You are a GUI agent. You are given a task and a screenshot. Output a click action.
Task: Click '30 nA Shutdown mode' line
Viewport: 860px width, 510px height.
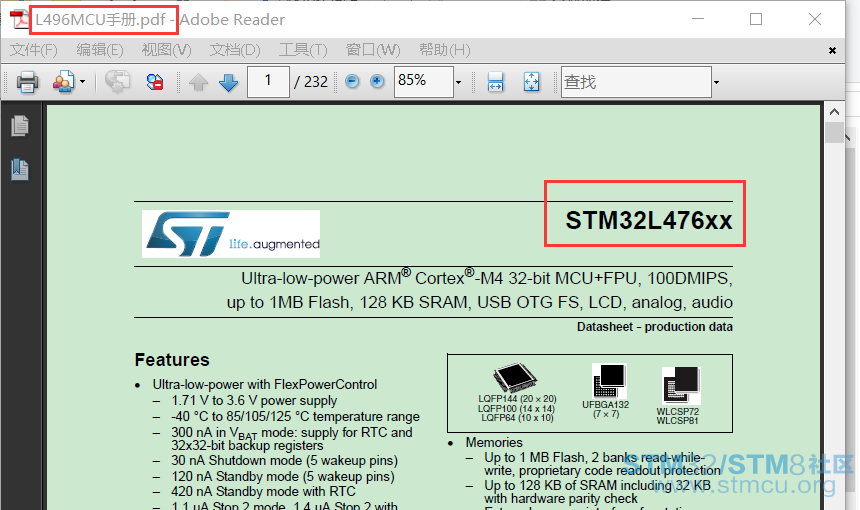pyautogui.click(x=284, y=461)
